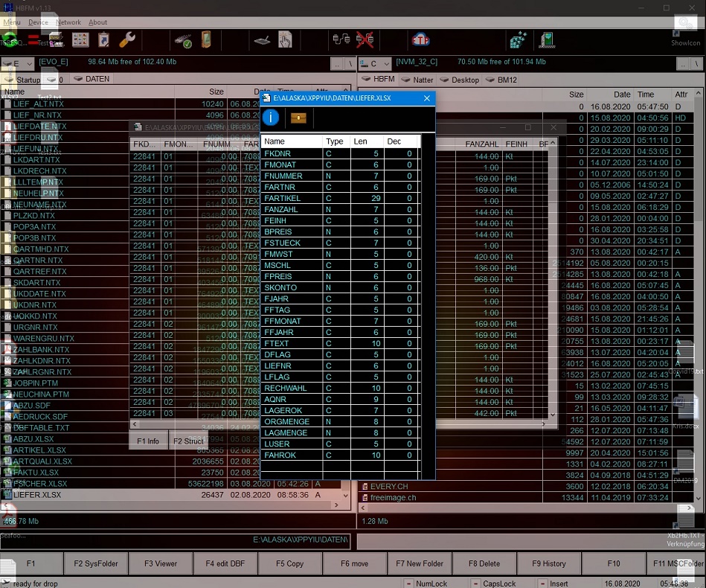Click the red bars toolbar icon
706x588 pixels.
tap(33, 39)
